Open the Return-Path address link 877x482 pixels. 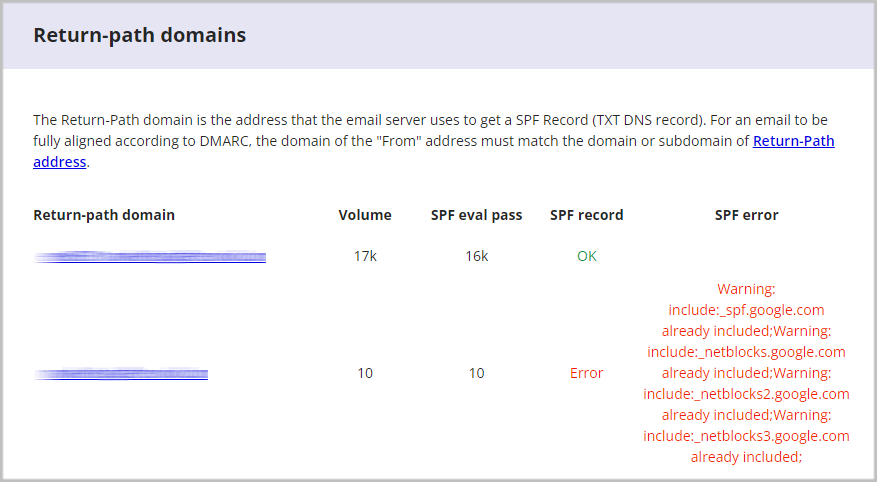[x=793, y=141]
